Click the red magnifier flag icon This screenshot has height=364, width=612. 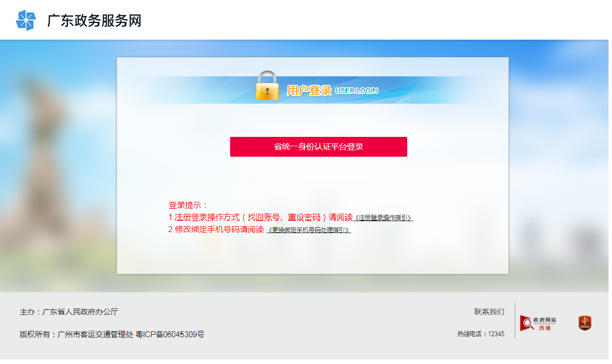click(526, 323)
